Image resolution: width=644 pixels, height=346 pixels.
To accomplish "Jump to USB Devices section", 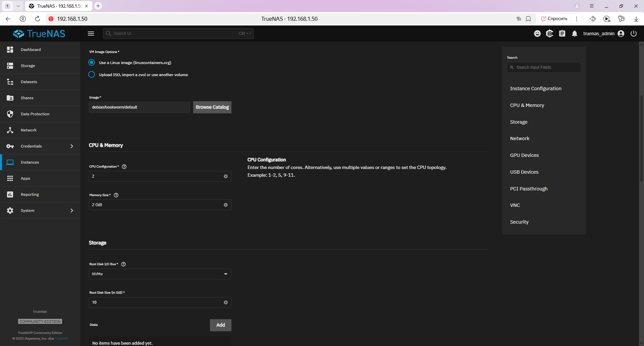I will pos(524,172).
